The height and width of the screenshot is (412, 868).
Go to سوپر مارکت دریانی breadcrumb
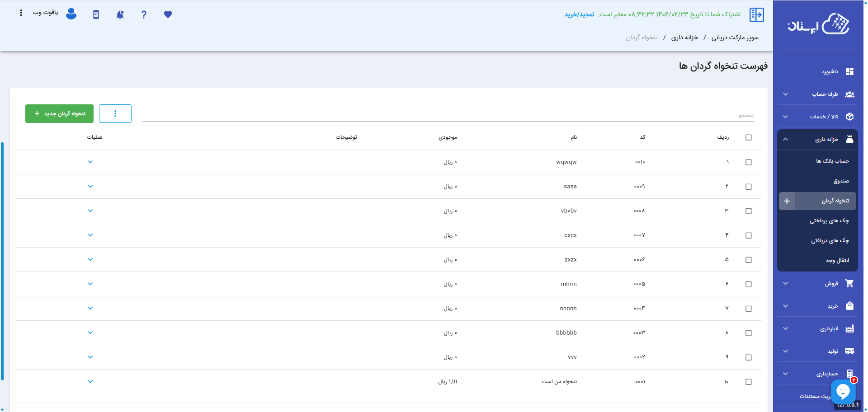click(735, 37)
